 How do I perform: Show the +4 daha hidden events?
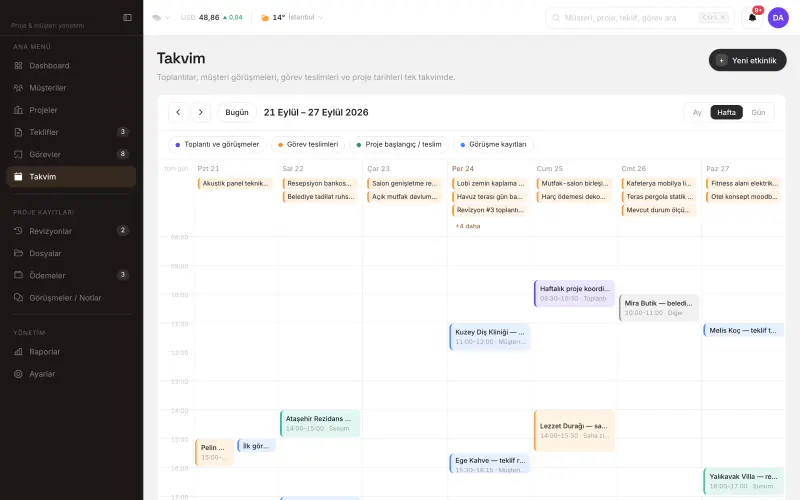[468, 226]
